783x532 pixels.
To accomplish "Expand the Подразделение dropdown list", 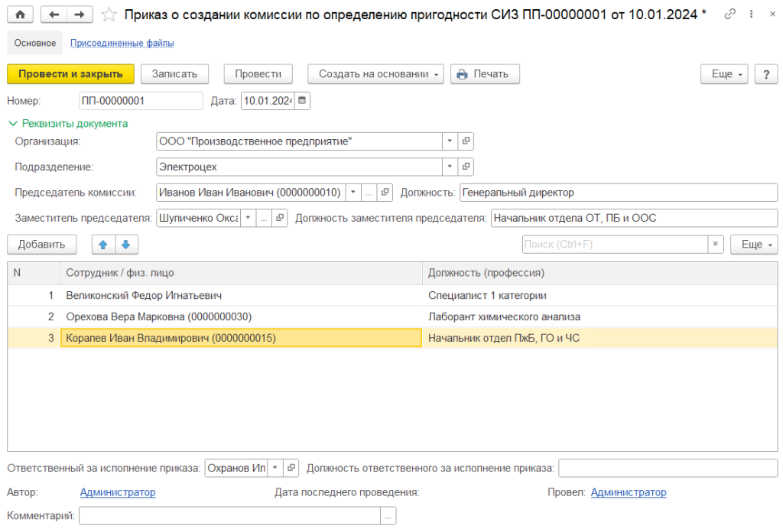I will point(449,167).
